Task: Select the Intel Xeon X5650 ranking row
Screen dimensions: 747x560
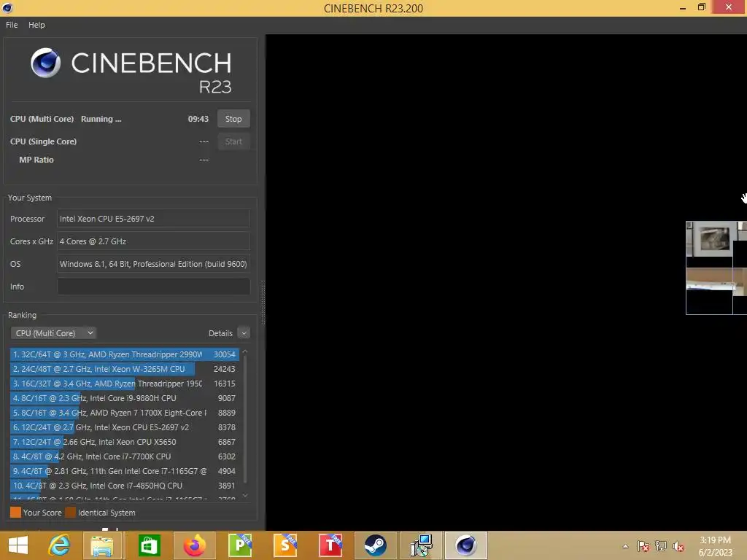Action: point(124,442)
